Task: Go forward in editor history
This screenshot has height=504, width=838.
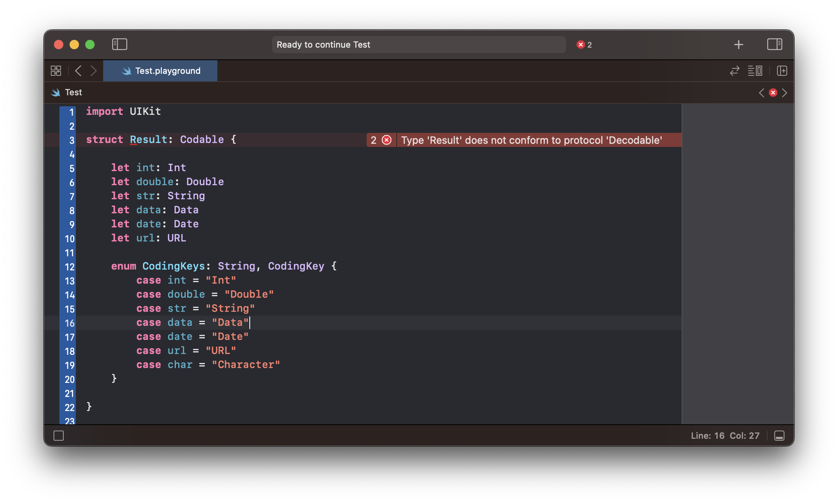Action: point(93,71)
